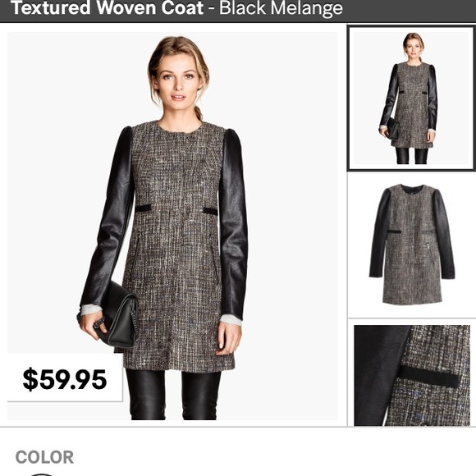The image size is (476, 476).
Task: Click the Textured Woven Coat title
Action: tap(108, 8)
